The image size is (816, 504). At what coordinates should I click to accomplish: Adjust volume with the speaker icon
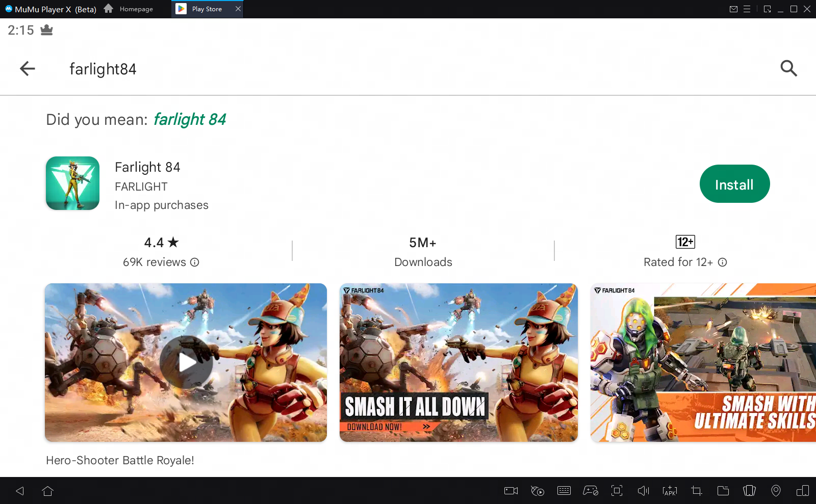[644, 491]
